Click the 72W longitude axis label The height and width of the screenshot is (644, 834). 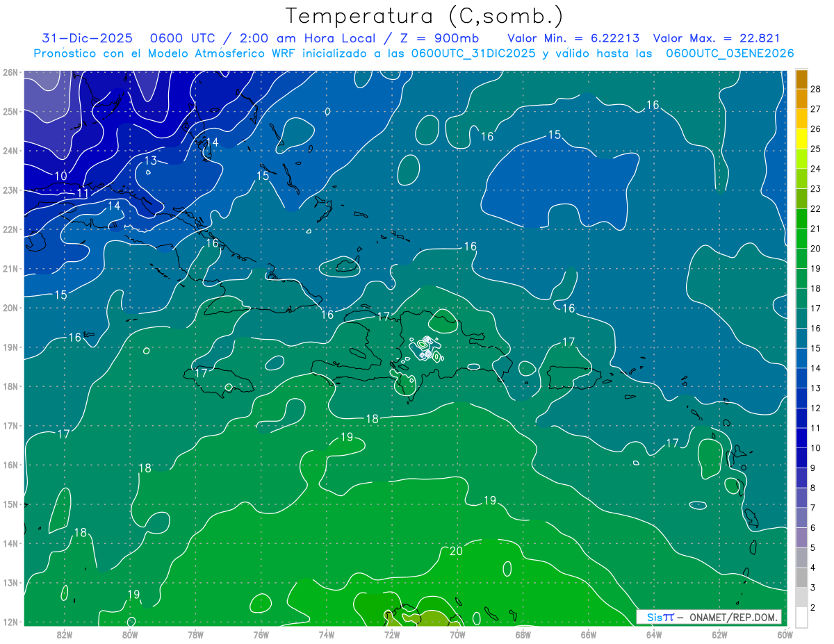392,634
